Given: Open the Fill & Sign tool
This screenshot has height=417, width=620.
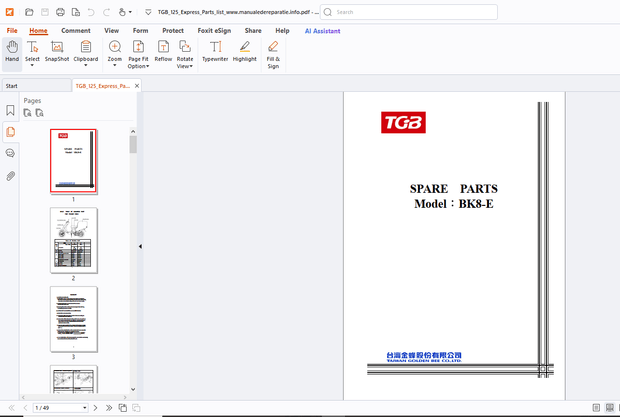Looking at the screenshot, I should click(x=273, y=54).
